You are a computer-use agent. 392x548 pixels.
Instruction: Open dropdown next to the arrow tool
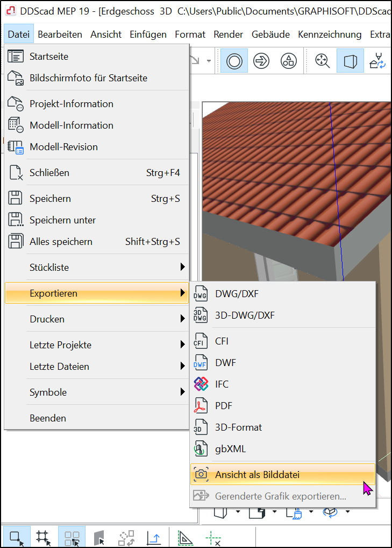209,61
